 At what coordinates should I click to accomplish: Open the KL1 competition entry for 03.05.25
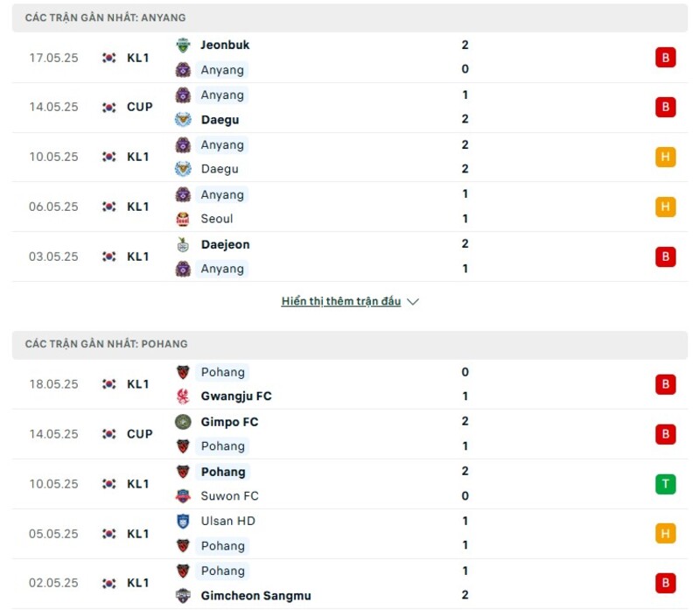pos(139,256)
